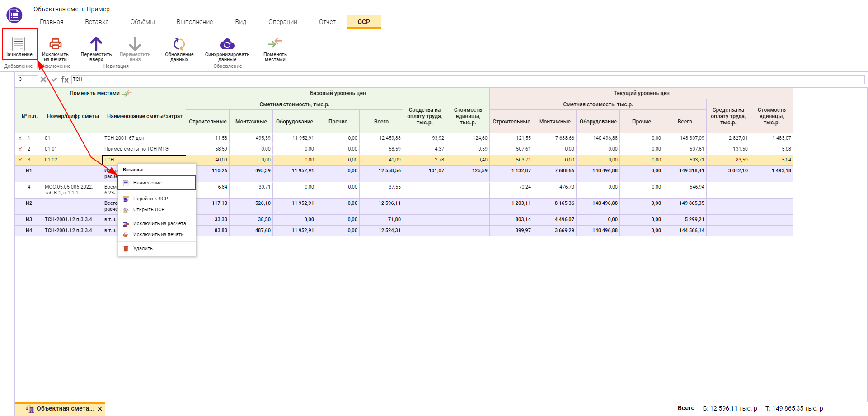Select the value 148 307,09 in row 1
868x416 pixels.
pos(685,138)
